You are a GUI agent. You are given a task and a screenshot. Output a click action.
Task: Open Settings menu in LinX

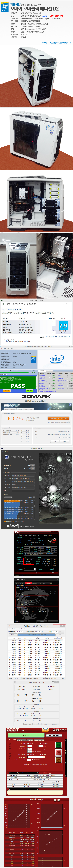tap(14, 629)
